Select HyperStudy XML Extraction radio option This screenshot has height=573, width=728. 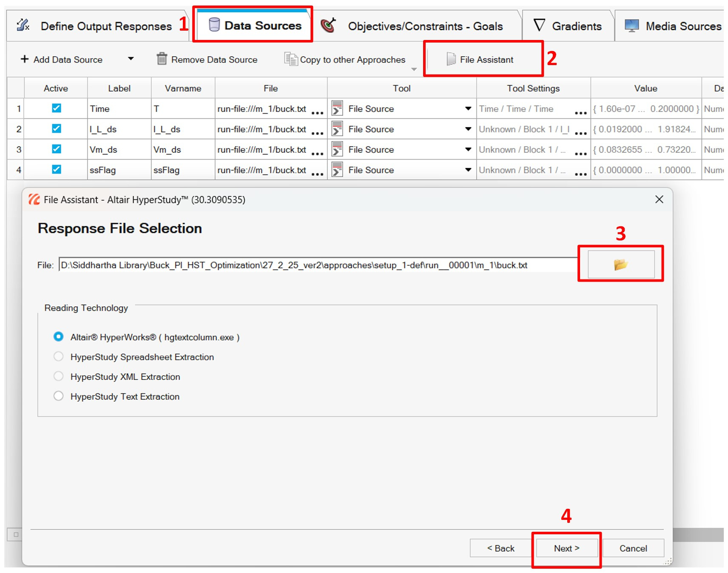58,376
